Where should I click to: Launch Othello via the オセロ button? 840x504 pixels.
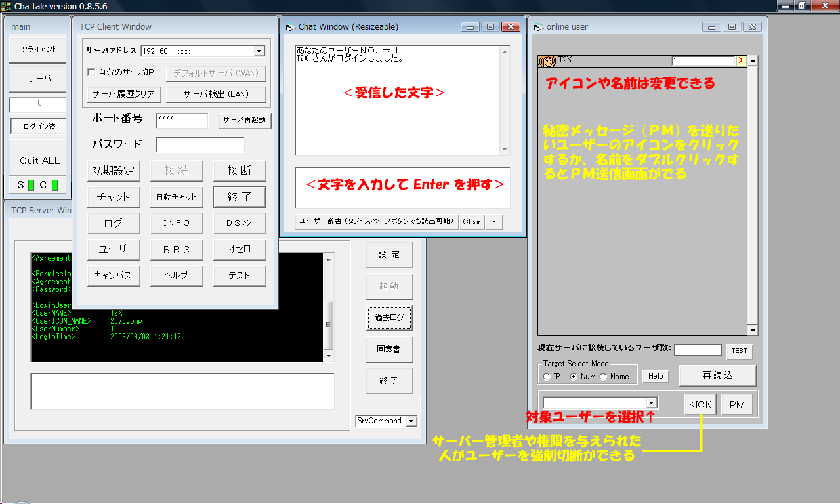(240, 249)
